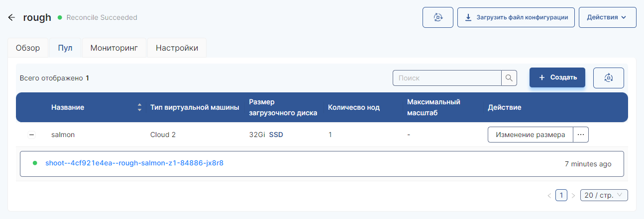Select page 1 in pagination

point(561,196)
